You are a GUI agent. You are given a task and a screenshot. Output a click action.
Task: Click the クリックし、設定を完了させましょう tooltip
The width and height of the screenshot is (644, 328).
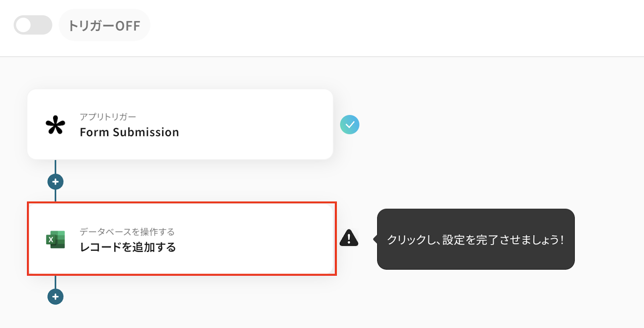click(475, 239)
